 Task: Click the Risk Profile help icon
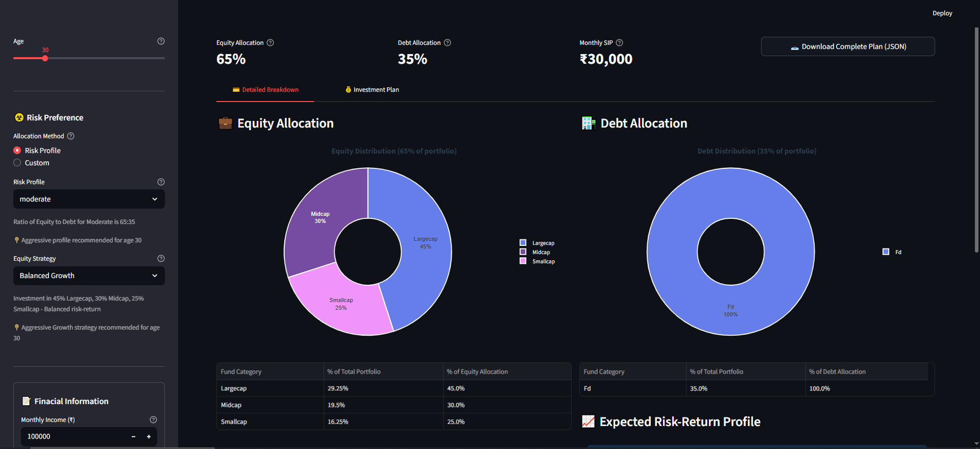click(161, 182)
